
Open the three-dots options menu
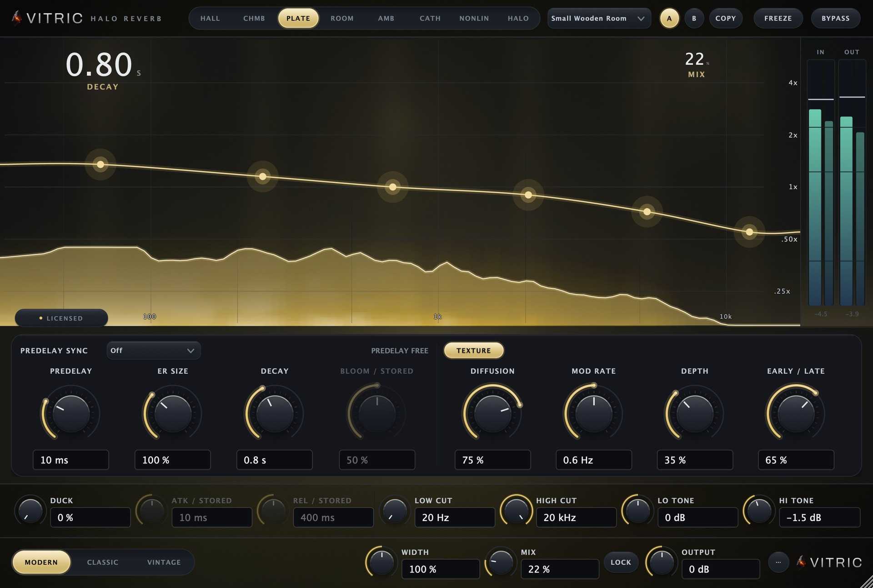pyautogui.click(x=778, y=562)
